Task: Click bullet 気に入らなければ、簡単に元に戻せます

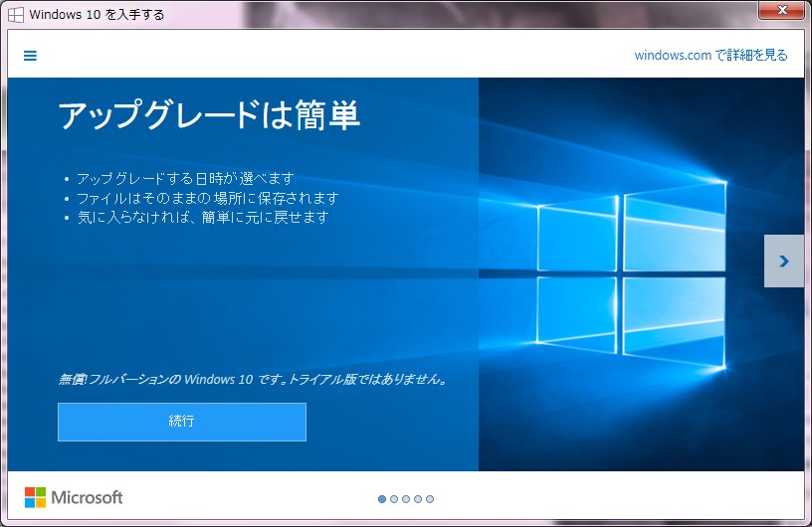Action: (x=203, y=218)
